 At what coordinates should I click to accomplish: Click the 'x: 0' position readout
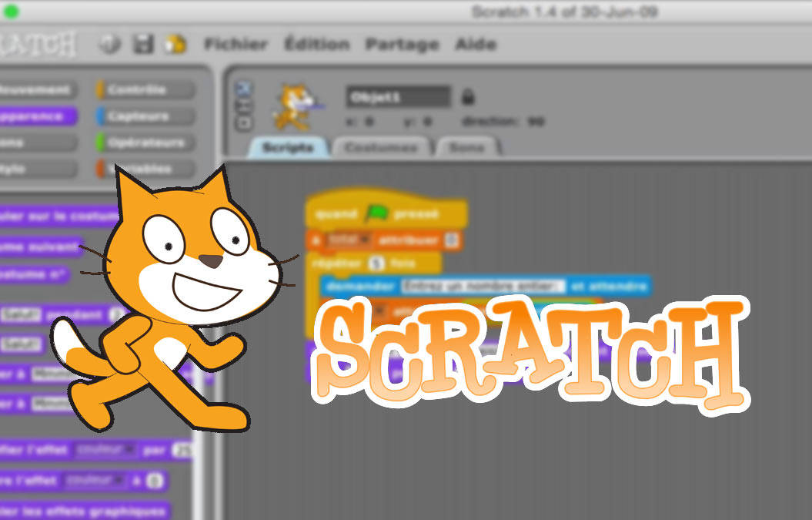click(x=359, y=122)
